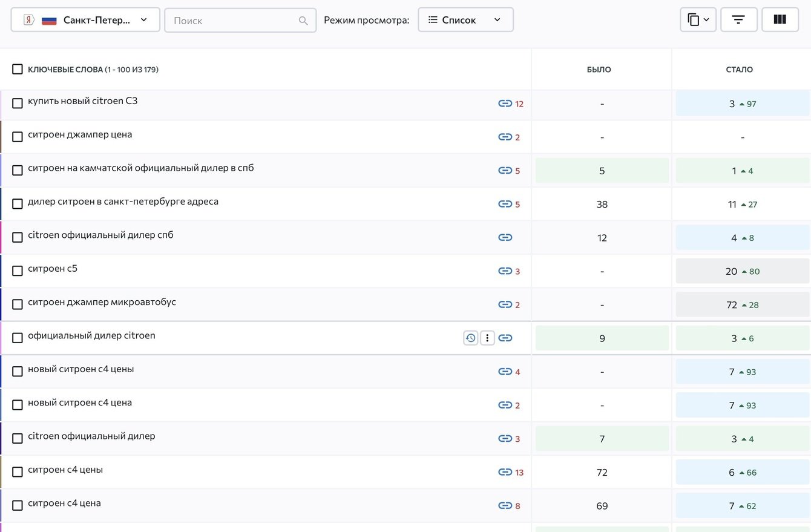Click link icon for ситроен с4 цены
The image size is (811, 532).
click(x=505, y=472)
